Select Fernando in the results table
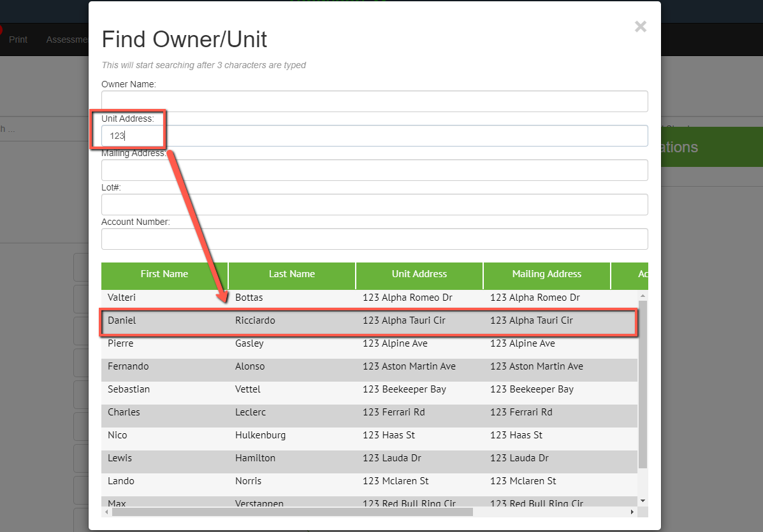The image size is (763, 532). (x=128, y=366)
